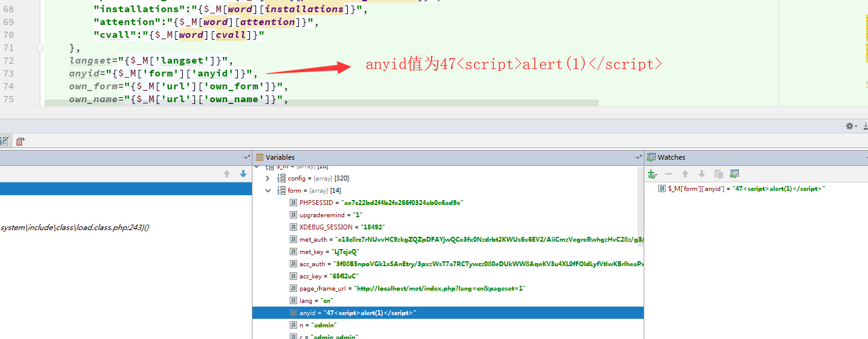Select the PHPSESSID variable row
The height and width of the screenshot is (339, 868).
pyautogui.click(x=447, y=203)
